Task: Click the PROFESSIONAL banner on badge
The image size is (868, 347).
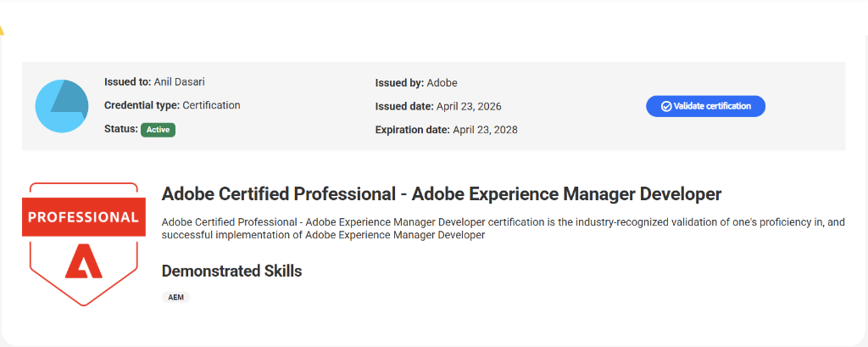Action: pyautogui.click(x=84, y=216)
